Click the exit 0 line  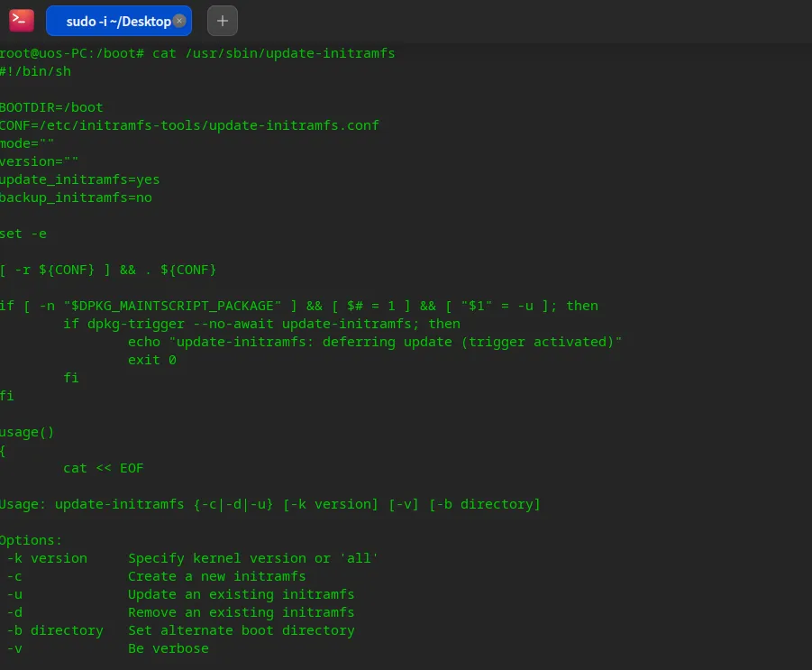tap(152, 360)
